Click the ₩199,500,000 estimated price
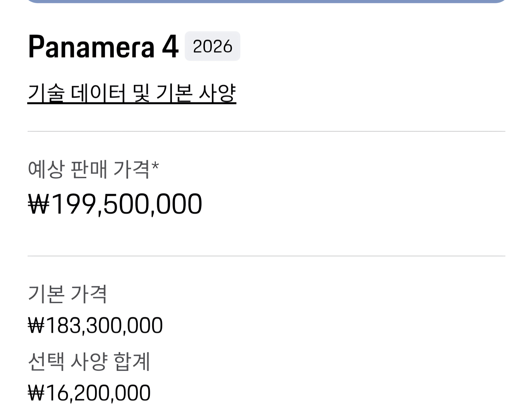 115,204
